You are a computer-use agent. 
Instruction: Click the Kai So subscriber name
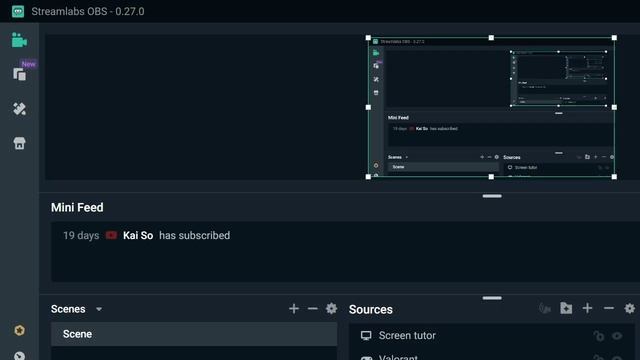[138, 236]
